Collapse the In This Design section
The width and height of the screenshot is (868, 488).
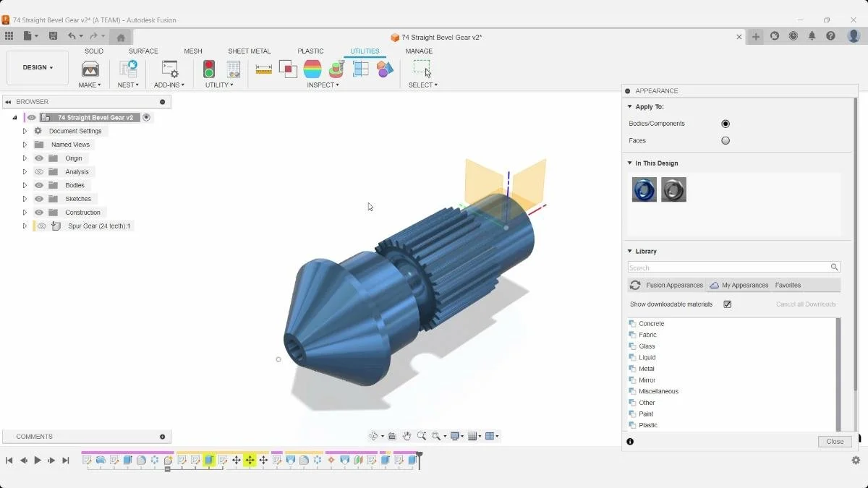click(630, 163)
